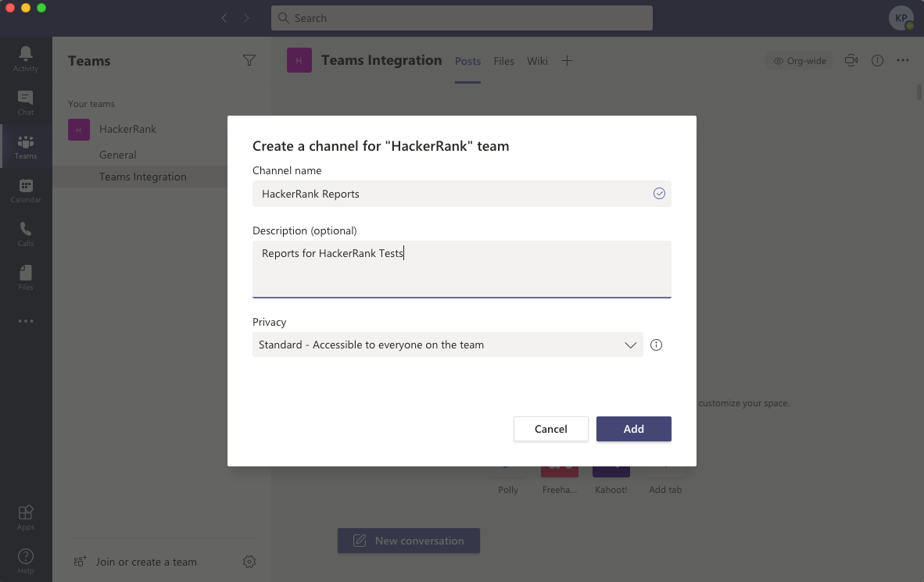
Task: Click the HackerRank team avatar
Action: click(x=79, y=130)
